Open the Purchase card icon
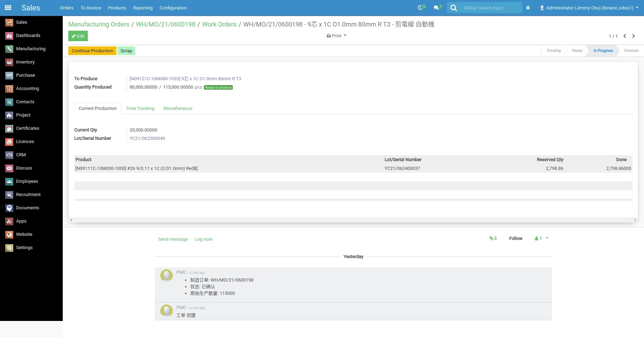Image resolution: width=644 pixels, height=337 pixels. pos(9,75)
